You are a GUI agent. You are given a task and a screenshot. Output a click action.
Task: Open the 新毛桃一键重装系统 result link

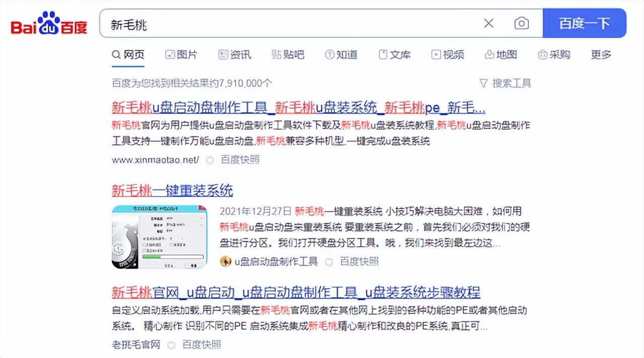[x=173, y=191]
